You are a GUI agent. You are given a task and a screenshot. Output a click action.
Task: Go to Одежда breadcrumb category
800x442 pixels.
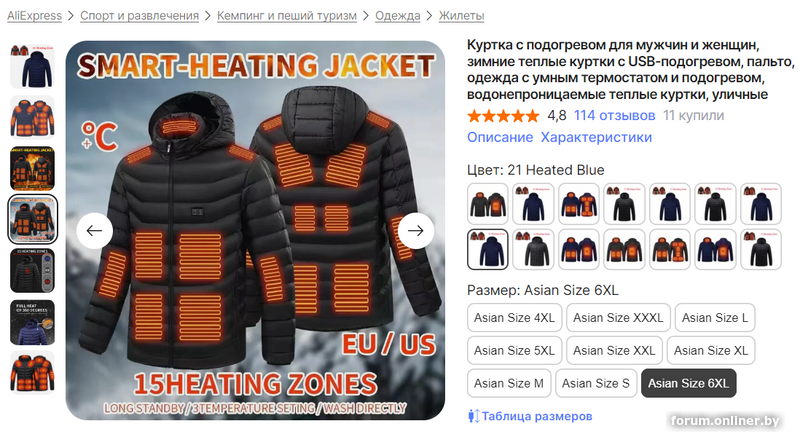[x=397, y=16]
